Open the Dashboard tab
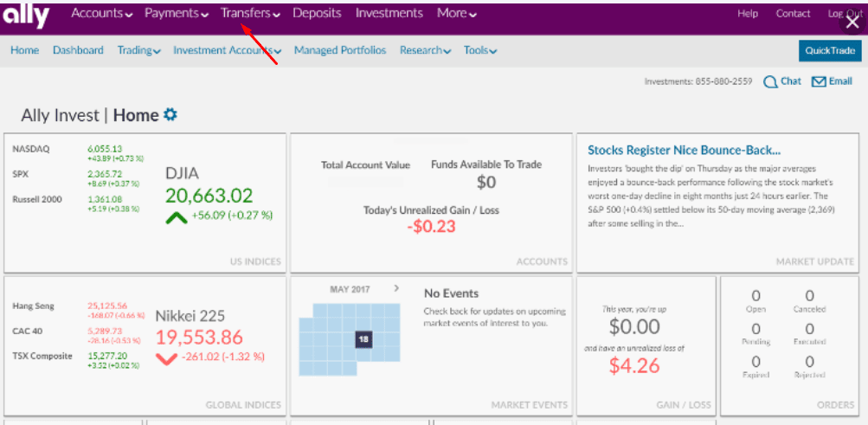 78,50
